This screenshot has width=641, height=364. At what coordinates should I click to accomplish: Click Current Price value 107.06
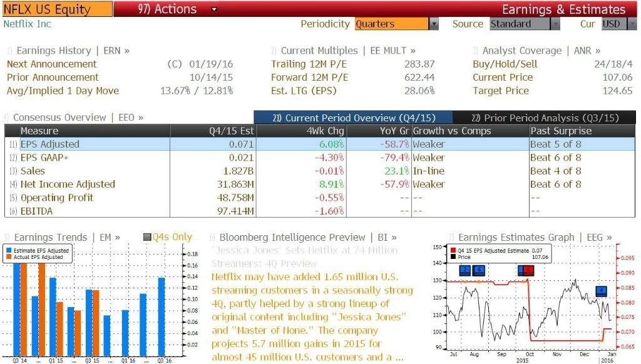point(617,77)
